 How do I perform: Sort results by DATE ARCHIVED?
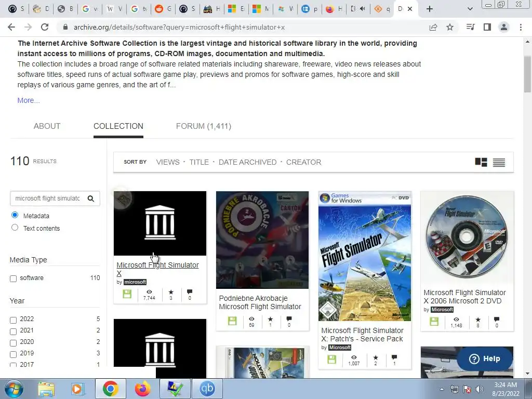coord(247,162)
